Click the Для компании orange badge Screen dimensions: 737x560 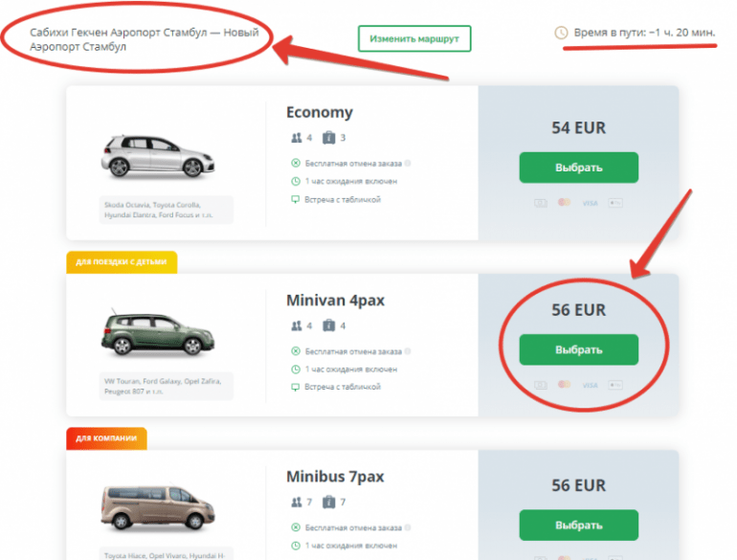click(x=106, y=438)
